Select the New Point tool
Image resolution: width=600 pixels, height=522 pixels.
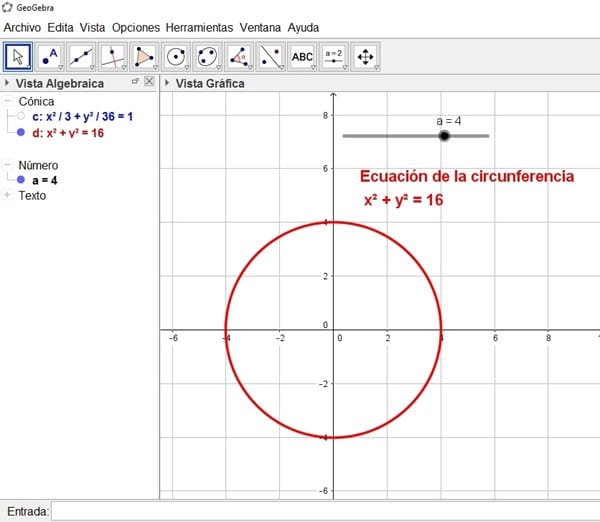pyautogui.click(x=50, y=57)
